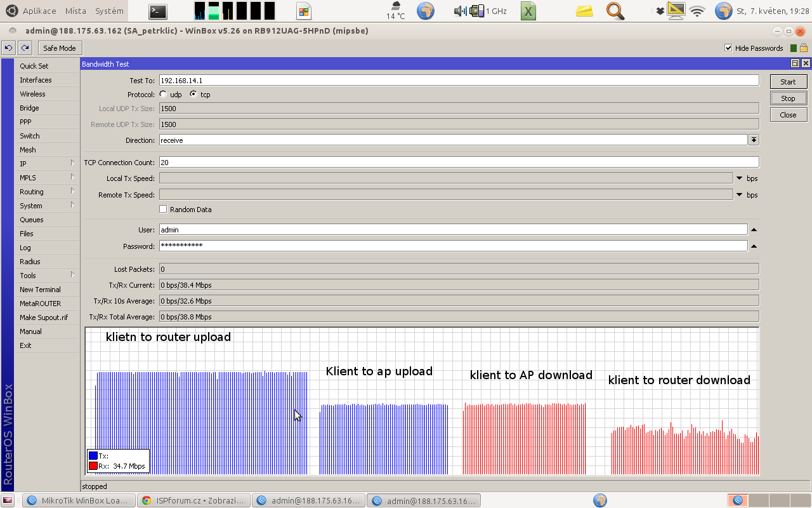The width and height of the screenshot is (812, 508).
Task: Open Files in sidebar
Action: 48,234
